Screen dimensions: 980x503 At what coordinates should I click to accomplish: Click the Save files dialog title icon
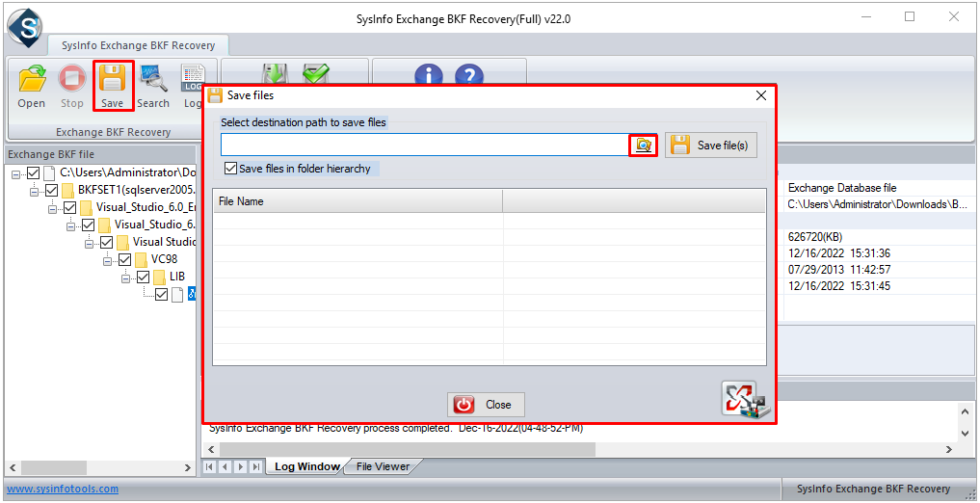pos(215,95)
